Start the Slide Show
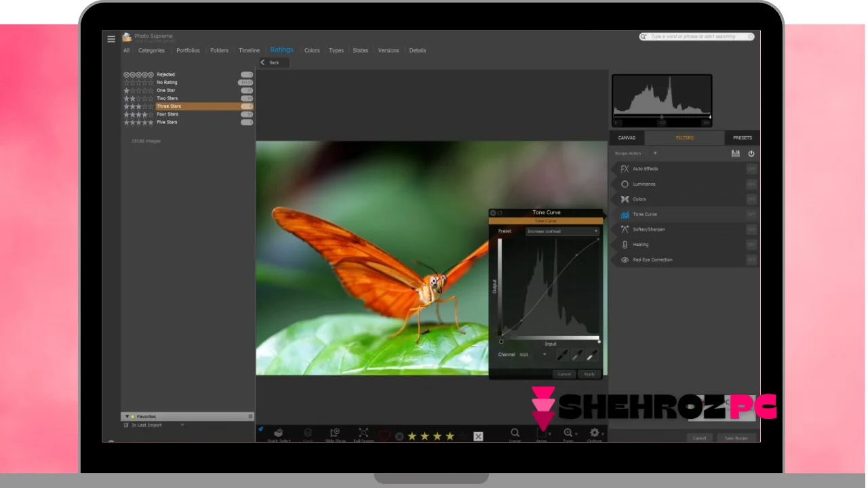Image resolution: width=868 pixels, height=488 pixels. click(x=335, y=434)
